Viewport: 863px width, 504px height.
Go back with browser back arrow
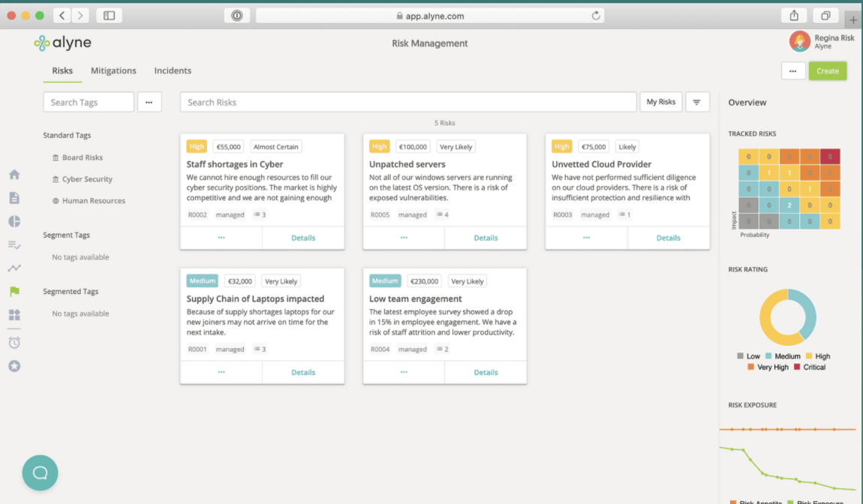pos(62,16)
